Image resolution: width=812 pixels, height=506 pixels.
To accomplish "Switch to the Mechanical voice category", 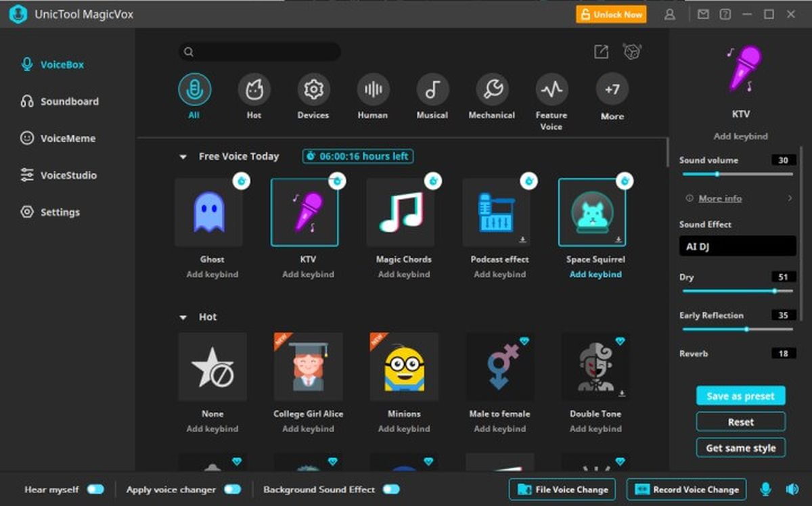I will coord(491,89).
